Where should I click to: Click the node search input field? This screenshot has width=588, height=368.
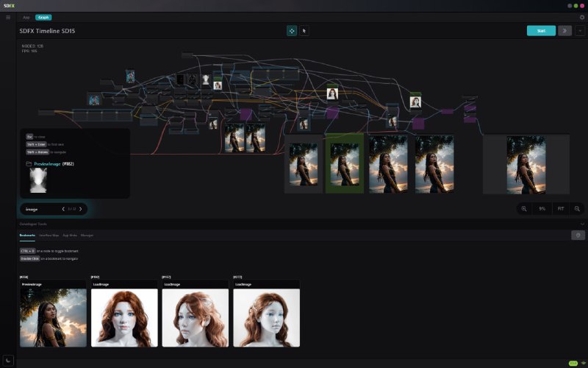coord(40,209)
